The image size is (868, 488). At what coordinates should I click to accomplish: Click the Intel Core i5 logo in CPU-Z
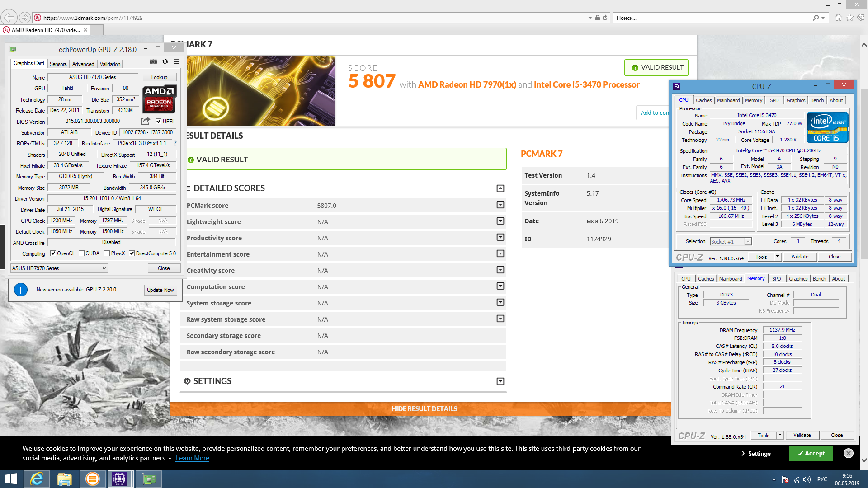point(827,127)
